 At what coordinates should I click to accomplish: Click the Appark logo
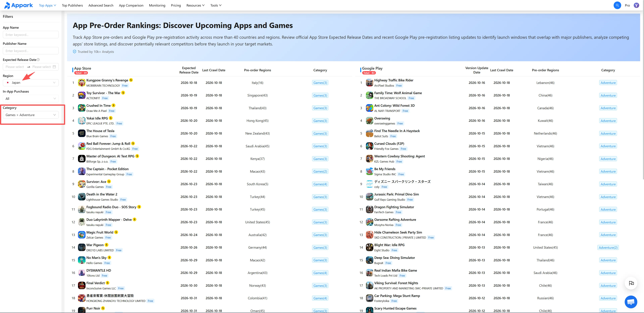point(18,5)
